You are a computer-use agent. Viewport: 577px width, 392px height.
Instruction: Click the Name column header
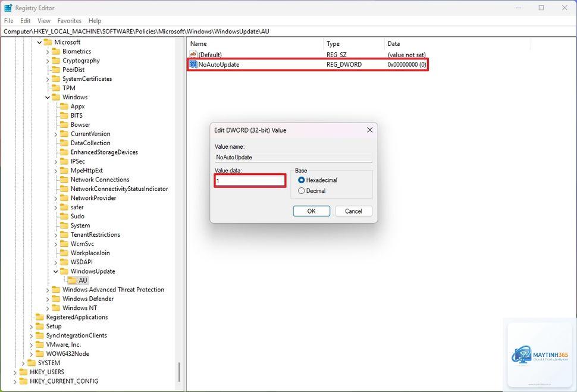coord(255,43)
